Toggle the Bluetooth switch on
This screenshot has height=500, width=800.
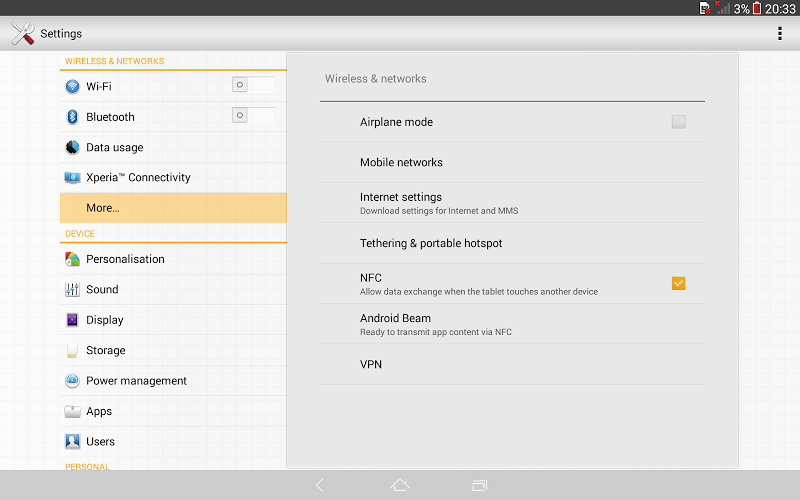[x=253, y=115]
